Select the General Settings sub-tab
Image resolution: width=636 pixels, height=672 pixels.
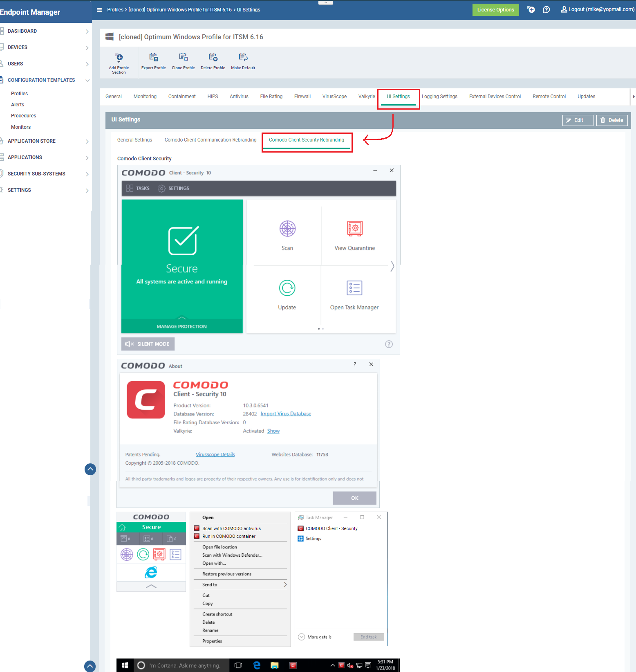[x=134, y=140]
